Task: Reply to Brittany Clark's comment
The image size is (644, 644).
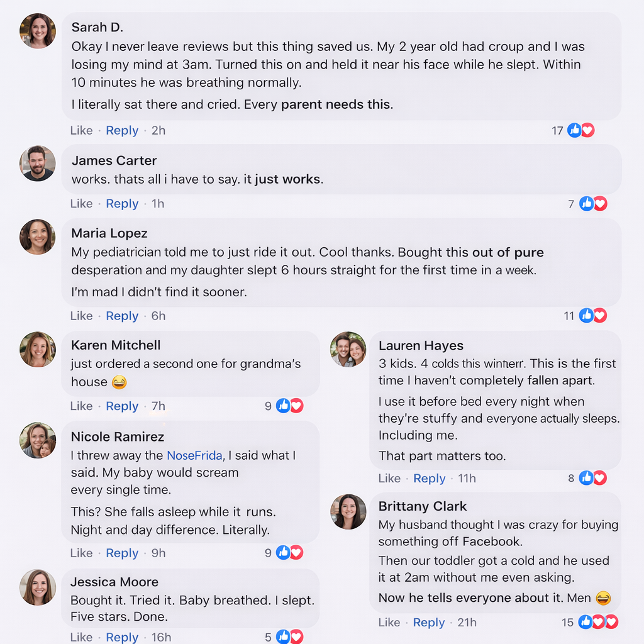Action: coord(429,623)
